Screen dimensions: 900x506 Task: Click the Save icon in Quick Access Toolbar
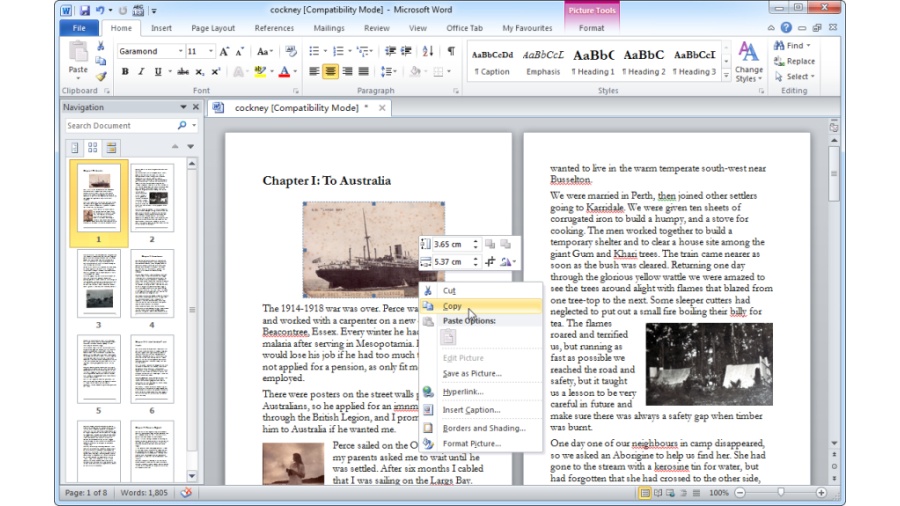coord(84,10)
